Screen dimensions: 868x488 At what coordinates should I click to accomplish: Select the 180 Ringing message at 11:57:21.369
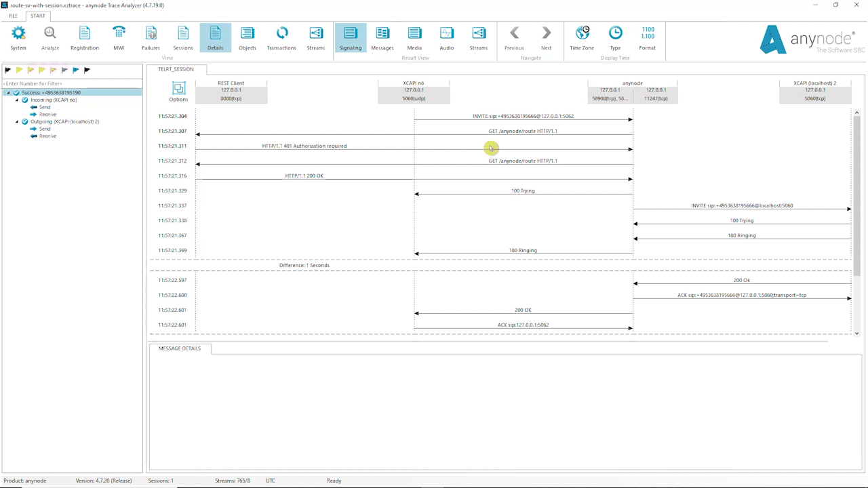click(523, 251)
